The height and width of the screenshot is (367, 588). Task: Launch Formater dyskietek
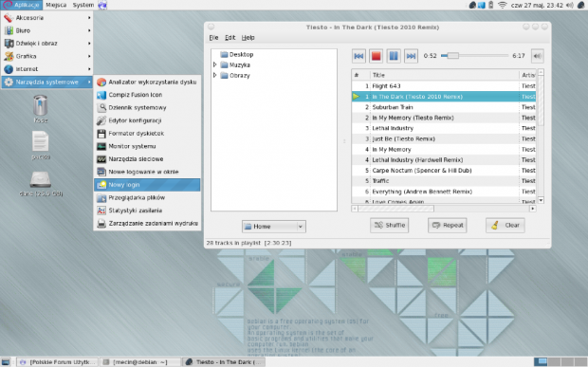(x=147, y=133)
